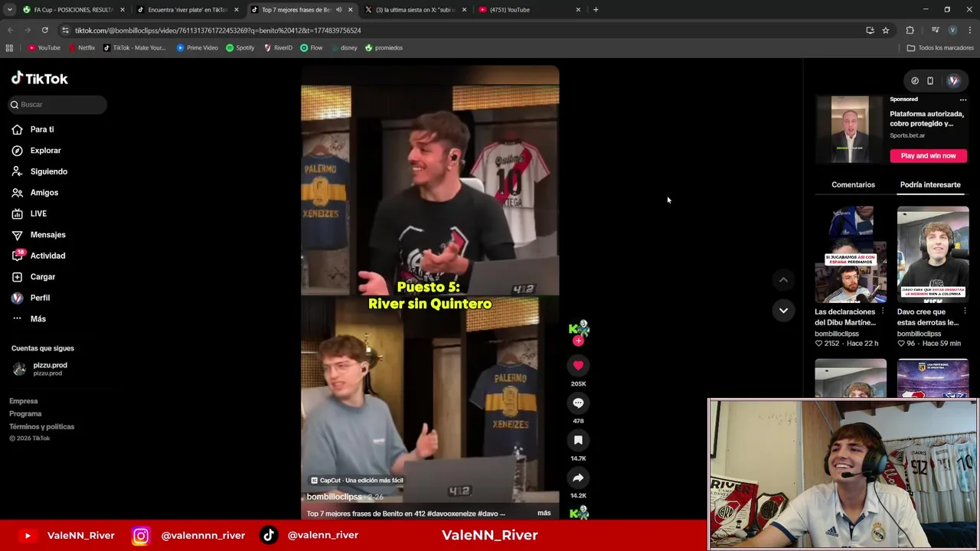Open the promiedos bookmark

[x=384, y=47]
